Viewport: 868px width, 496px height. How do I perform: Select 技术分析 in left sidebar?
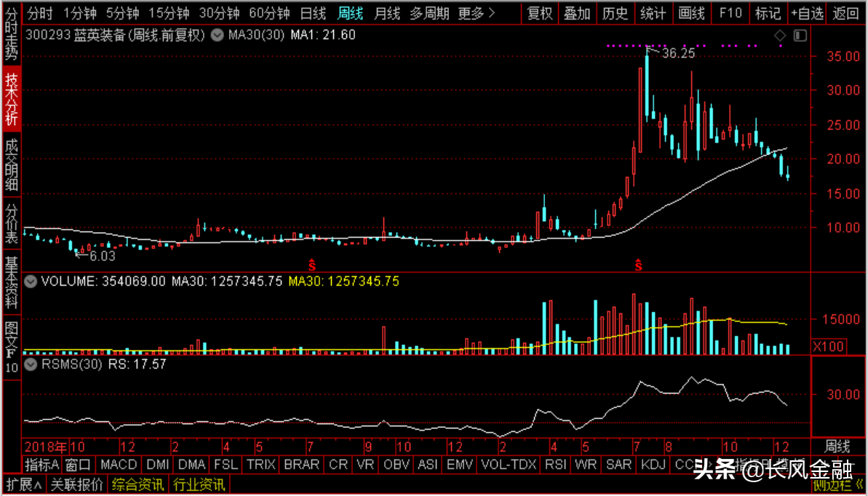pos(11,98)
